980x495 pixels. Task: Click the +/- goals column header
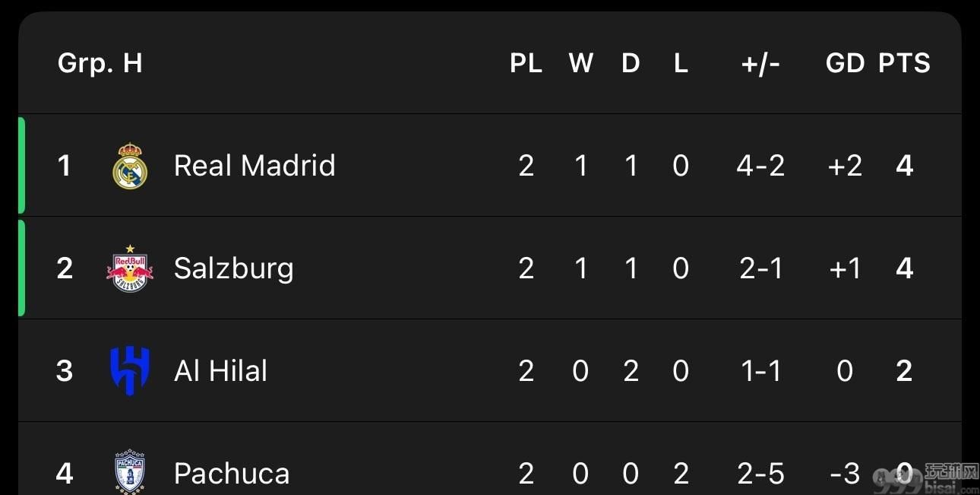pos(760,63)
